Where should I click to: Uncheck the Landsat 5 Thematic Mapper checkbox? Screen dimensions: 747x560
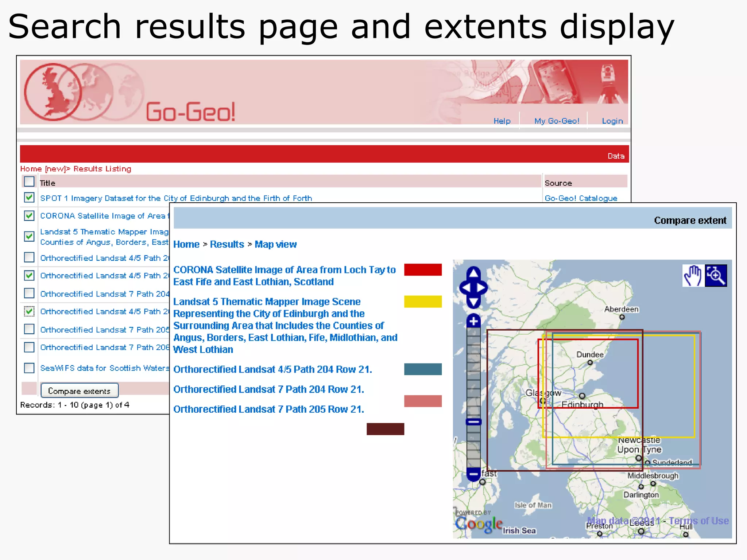point(29,236)
